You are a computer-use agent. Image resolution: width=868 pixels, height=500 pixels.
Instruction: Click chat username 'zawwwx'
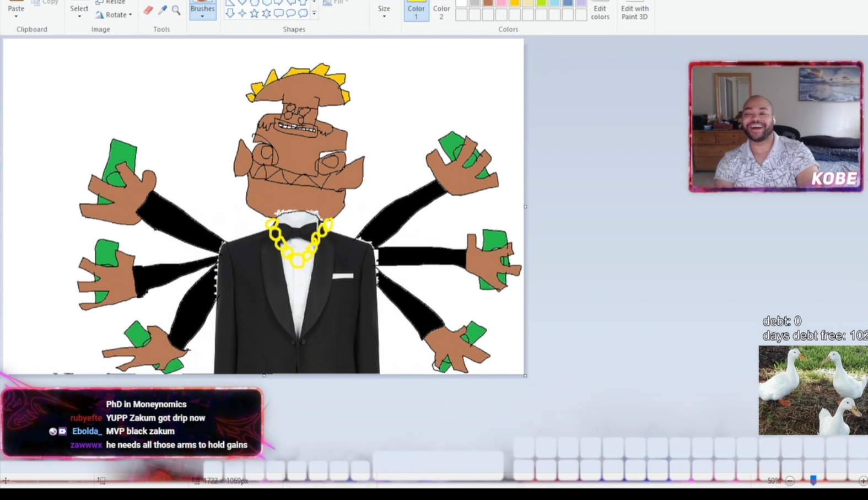pyautogui.click(x=86, y=445)
